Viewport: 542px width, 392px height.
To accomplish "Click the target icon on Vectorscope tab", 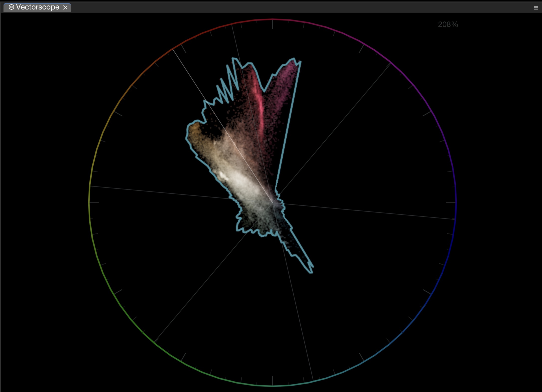I will click(x=11, y=7).
